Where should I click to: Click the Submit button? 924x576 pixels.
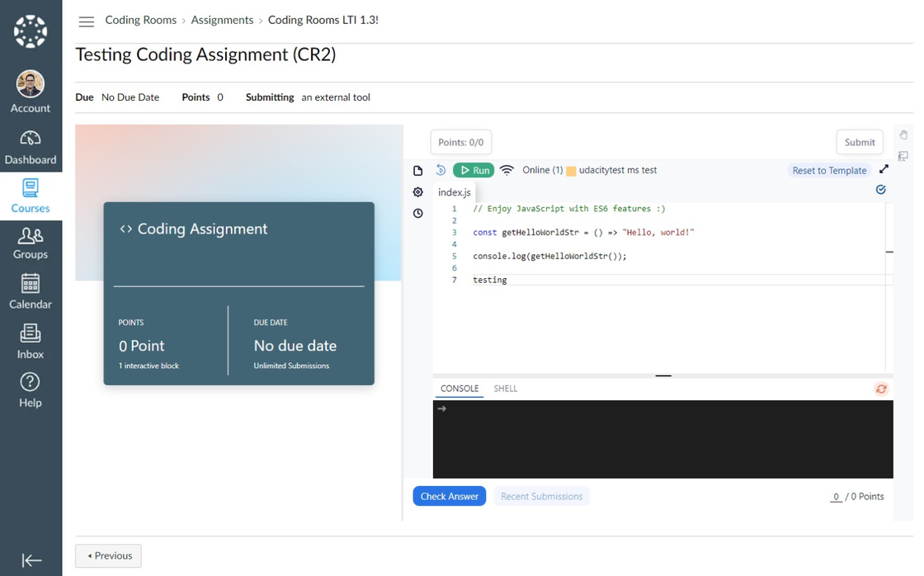(859, 142)
